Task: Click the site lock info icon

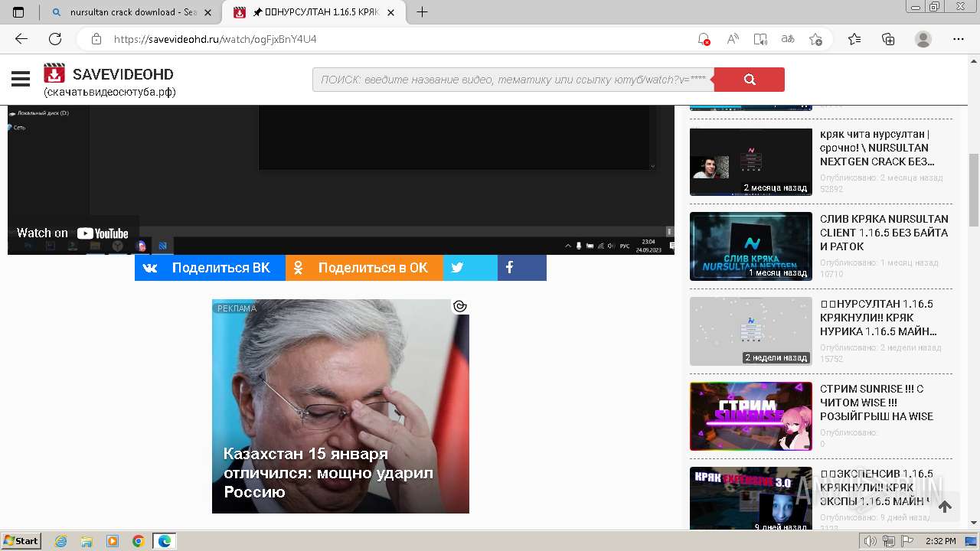Action: coord(96,39)
